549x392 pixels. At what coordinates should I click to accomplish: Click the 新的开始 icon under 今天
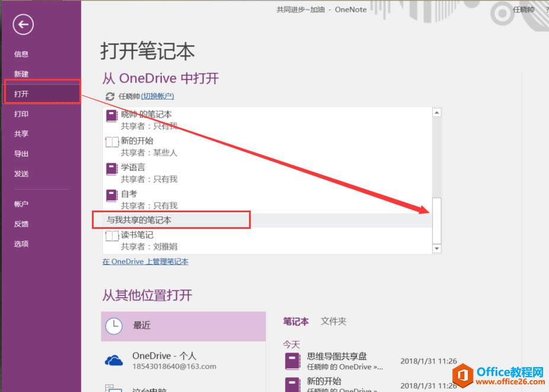(292, 383)
